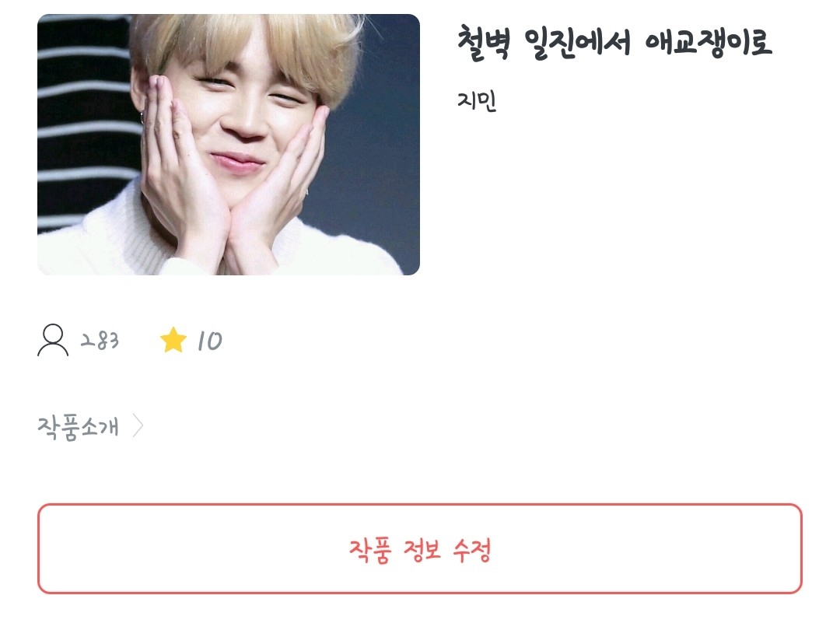Tap the person silhouette beside 283
This screenshot has width=840, height=630.
point(53,340)
